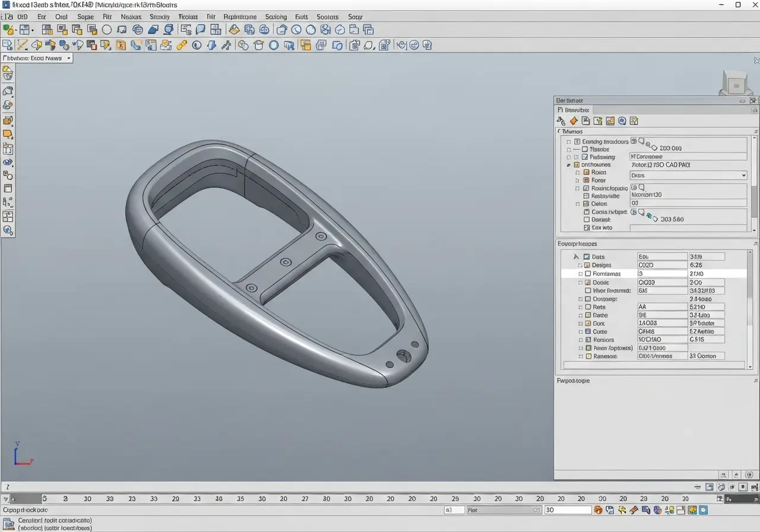This screenshot has width=760, height=532.
Task: Click the smiley face icon in second toolbar row
Action: pos(414,45)
